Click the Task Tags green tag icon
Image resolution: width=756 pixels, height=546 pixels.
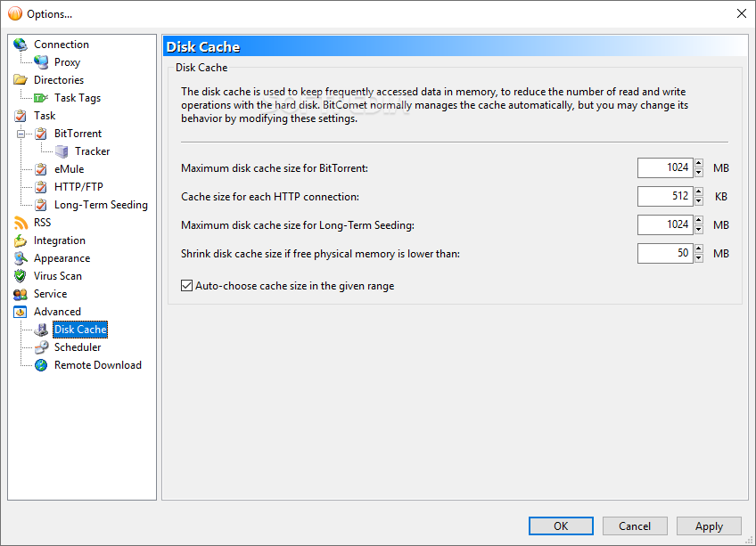(x=41, y=98)
